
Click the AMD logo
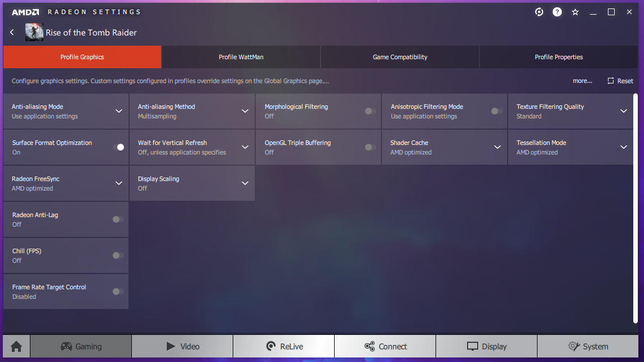click(25, 12)
